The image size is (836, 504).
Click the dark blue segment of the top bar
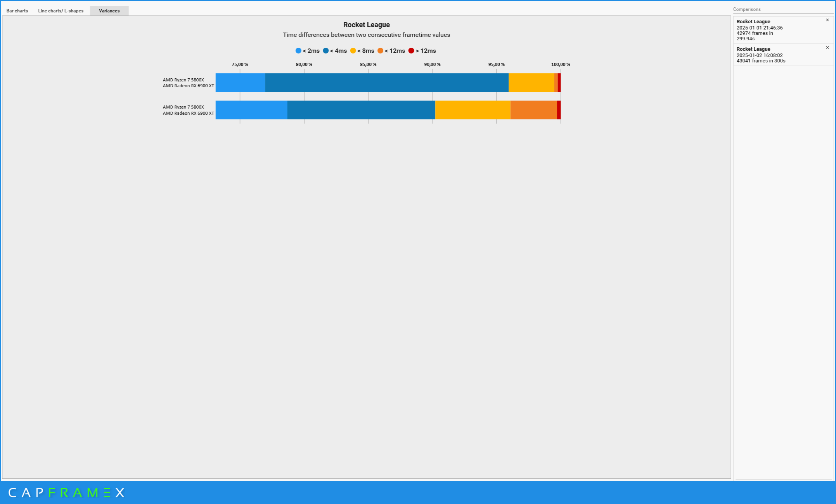386,83
